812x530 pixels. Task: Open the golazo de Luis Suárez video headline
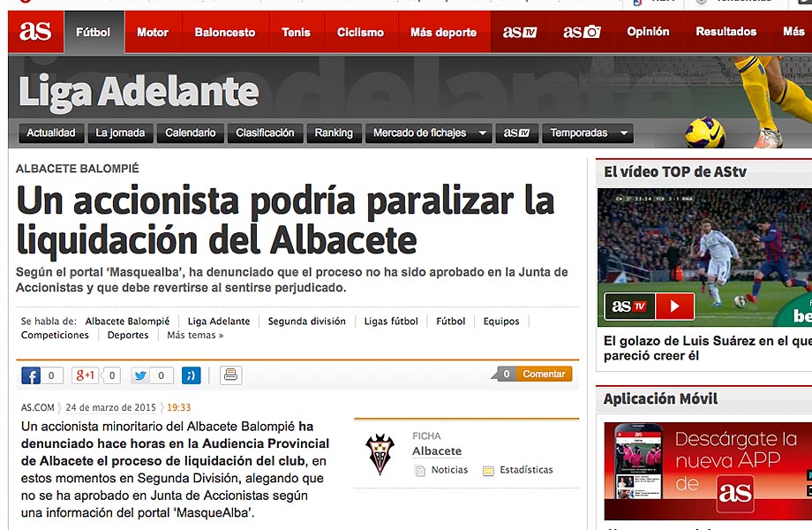tap(707, 348)
